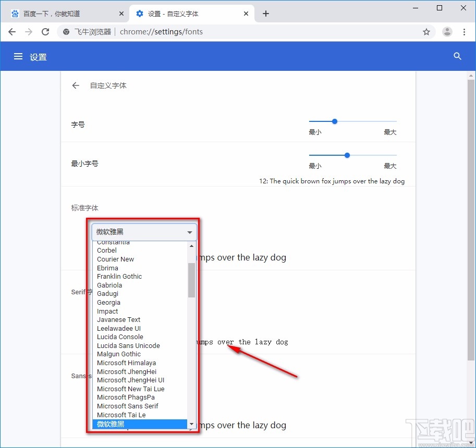
Task: Click the scrollbar inside the font list
Action: tap(191, 280)
